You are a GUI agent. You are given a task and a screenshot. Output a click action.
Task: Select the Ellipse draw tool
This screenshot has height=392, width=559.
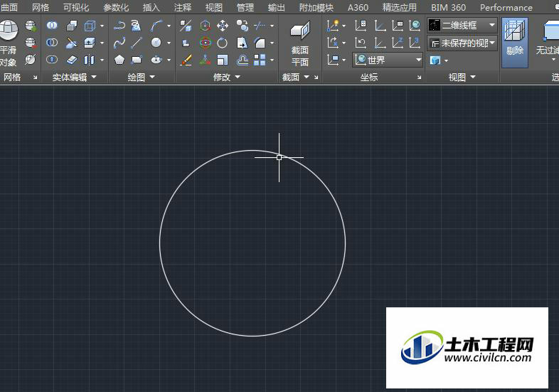156,60
